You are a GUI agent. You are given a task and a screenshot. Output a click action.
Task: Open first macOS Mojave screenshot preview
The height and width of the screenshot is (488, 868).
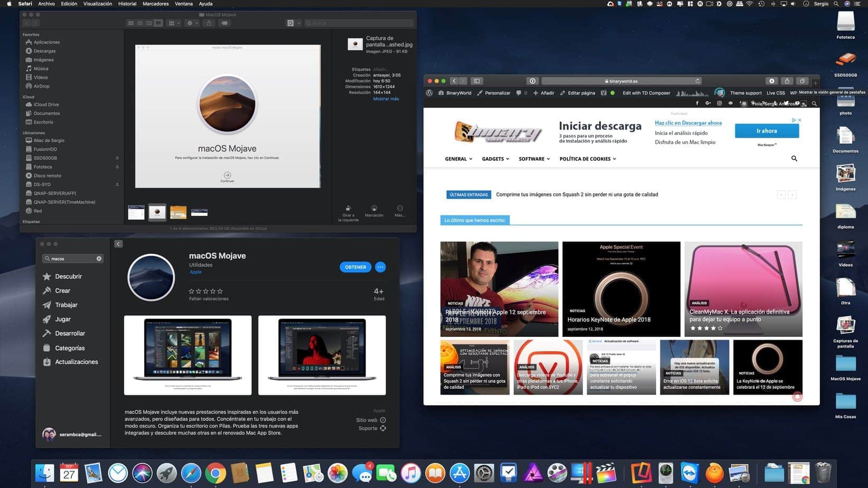click(x=188, y=355)
